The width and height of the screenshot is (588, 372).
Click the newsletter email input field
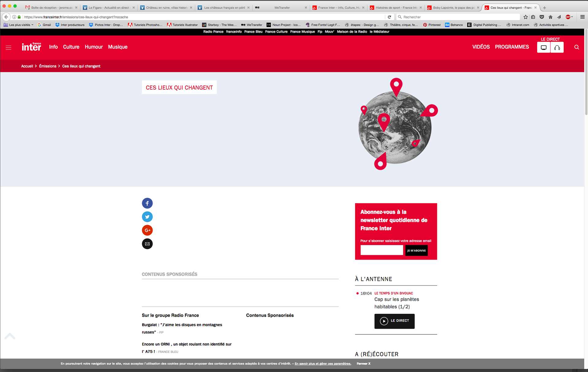pyautogui.click(x=382, y=250)
